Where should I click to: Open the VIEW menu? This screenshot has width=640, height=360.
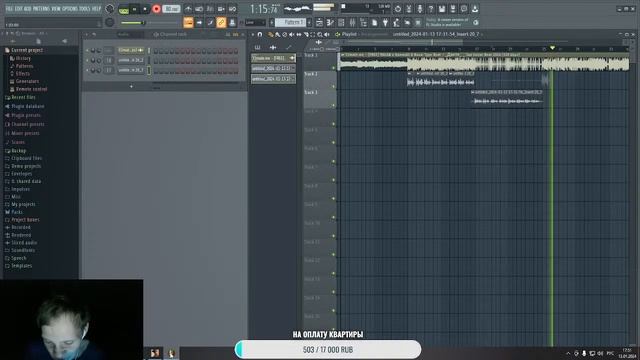tap(56, 9)
